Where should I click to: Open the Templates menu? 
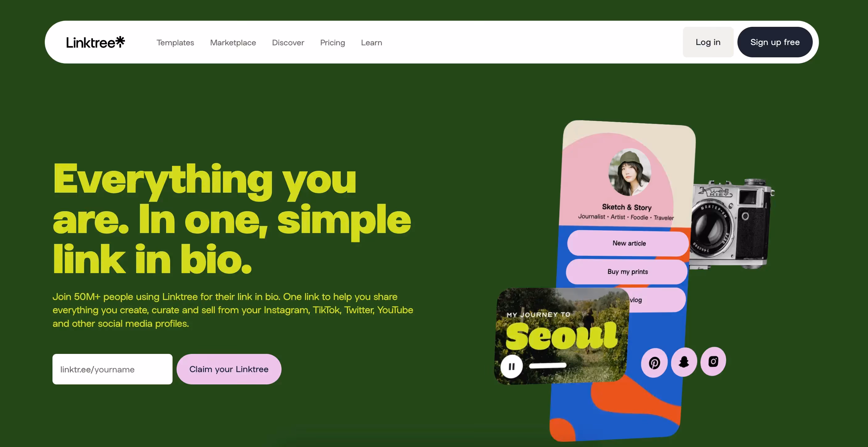[175, 43]
